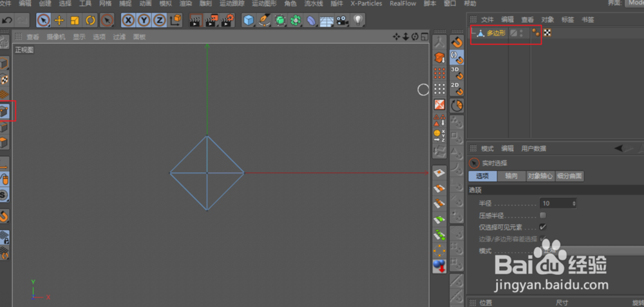The width and height of the screenshot is (644, 307).
Task: Toggle the coordinate system cube icon
Action: [176, 20]
